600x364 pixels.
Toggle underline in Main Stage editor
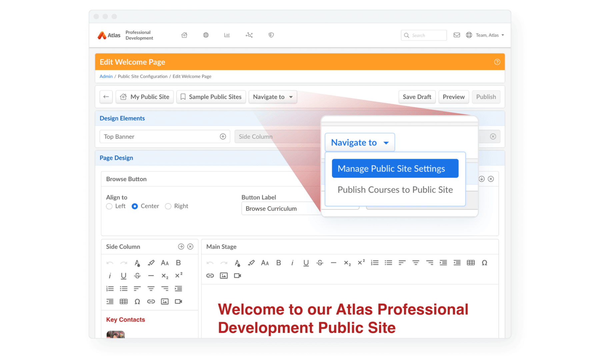(x=306, y=263)
